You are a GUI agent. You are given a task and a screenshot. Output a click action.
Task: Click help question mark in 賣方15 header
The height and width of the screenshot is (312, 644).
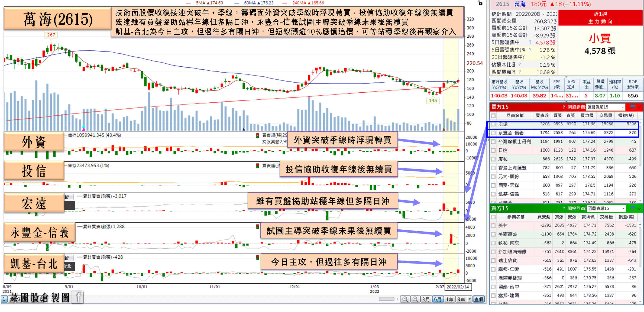pyautogui.click(x=564, y=208)
